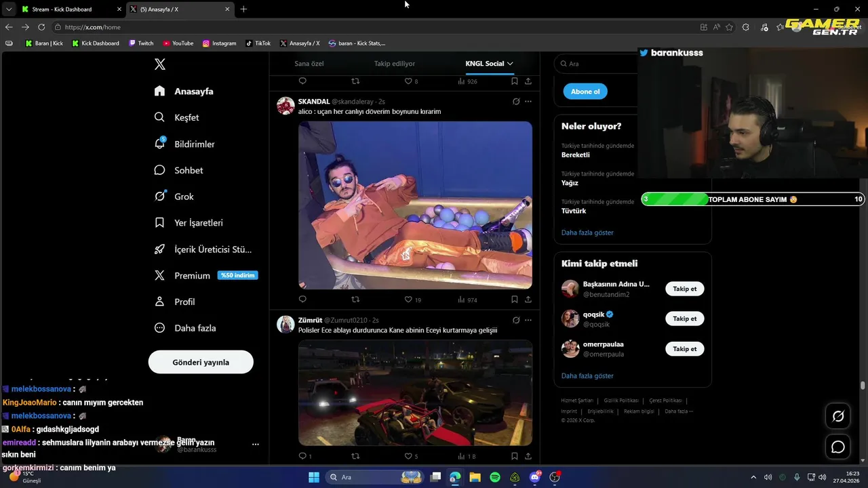Ask Grok about Zümrüt's tweet
Image resolution: width=868 pixels, height=488 pixels.
click(516, 320)
